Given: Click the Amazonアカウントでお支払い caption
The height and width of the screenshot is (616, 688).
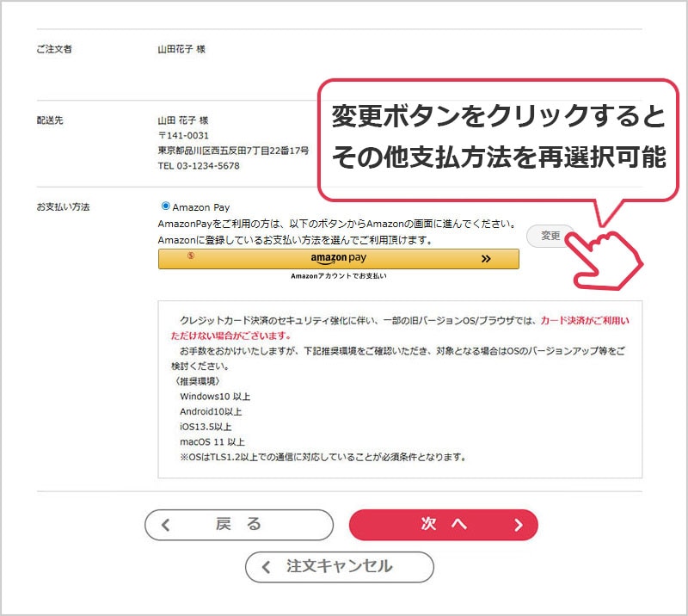Looking at the screenshot, I should click(338, 276).
